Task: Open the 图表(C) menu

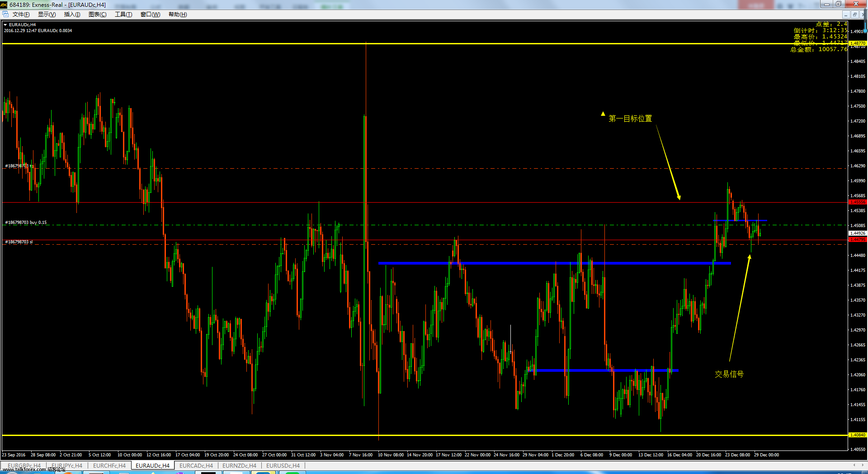Action: pyautogui.click(x=97, y=14)
